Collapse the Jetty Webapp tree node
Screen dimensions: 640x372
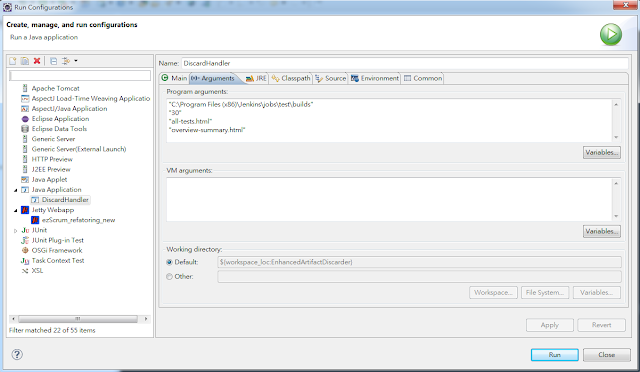(x=16, y=210)
